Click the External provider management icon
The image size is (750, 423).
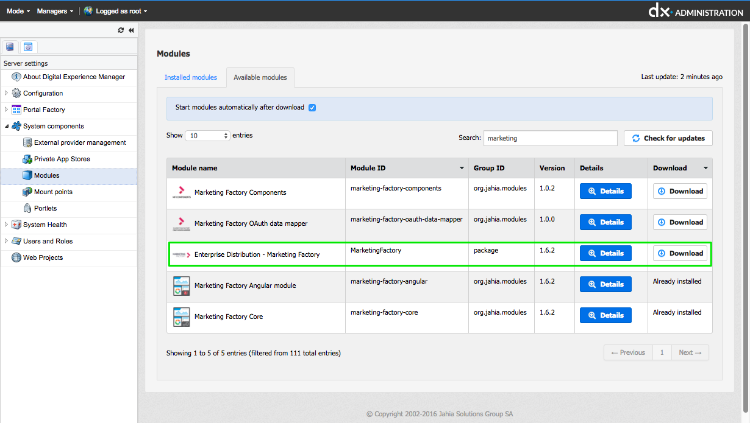27,142
